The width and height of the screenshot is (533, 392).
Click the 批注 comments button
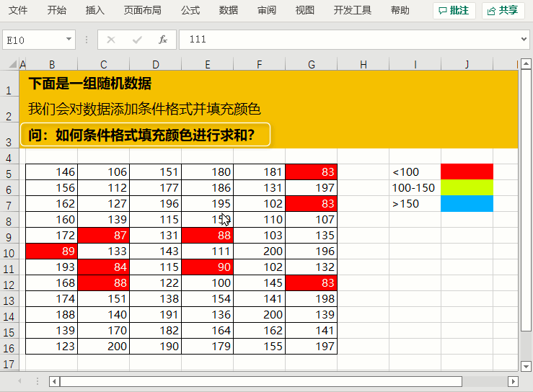click(x=454, y=11)
